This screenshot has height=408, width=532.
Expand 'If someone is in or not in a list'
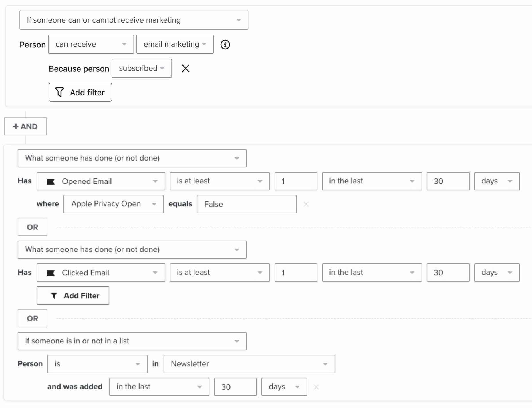237,341
